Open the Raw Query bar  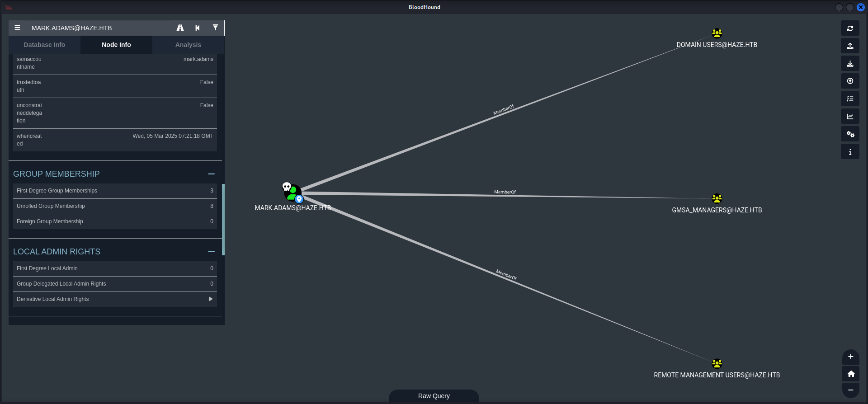[x=434, y=396]
